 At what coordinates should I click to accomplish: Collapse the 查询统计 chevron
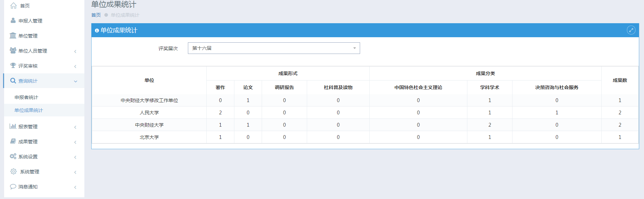(76, 81)
